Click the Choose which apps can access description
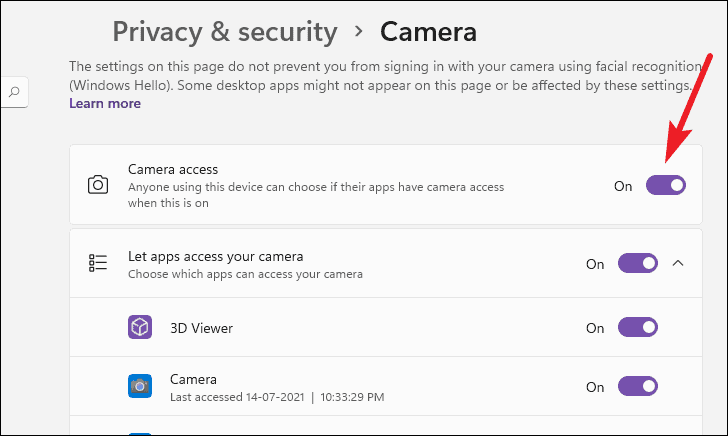Image resolution: width=728 pixels, height=436 pixels. 245,273
